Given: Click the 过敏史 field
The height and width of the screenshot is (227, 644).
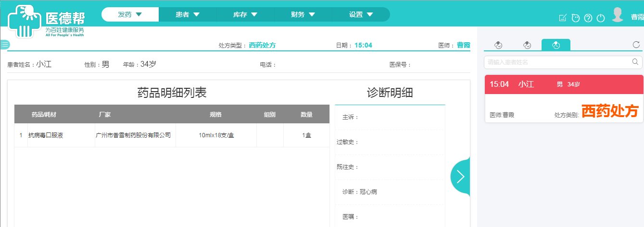Looking at the screenshot, I should (x=390, y=142).
